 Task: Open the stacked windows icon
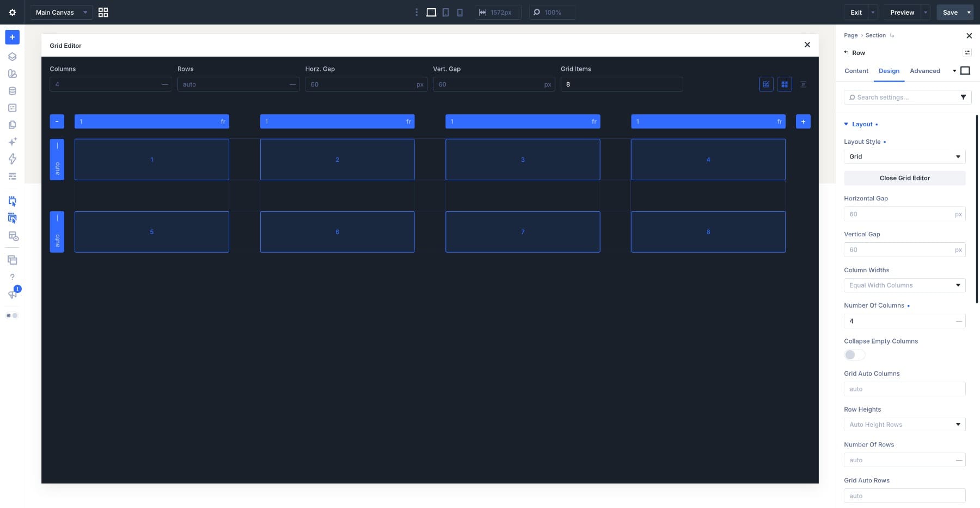[x=12, y=260]
